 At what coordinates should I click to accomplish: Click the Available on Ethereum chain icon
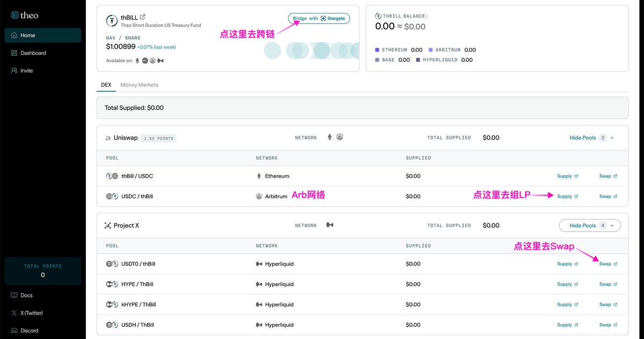[137, 61]
